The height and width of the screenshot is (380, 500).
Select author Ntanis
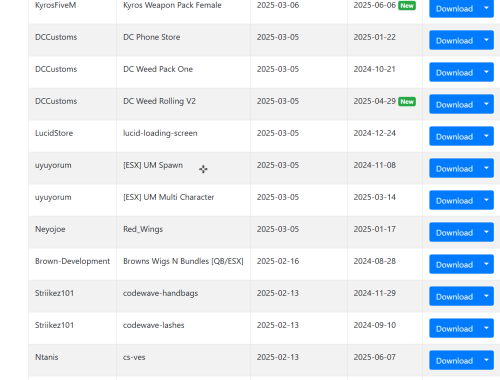pos(47,357)
